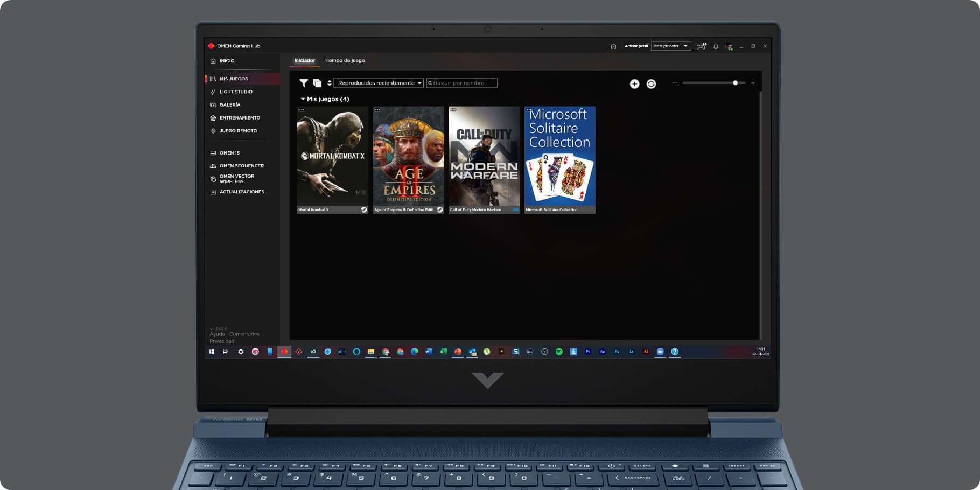Open options dots on Solitaire Collection tile
Screen dimensions: 980x490
coord(529,110)
